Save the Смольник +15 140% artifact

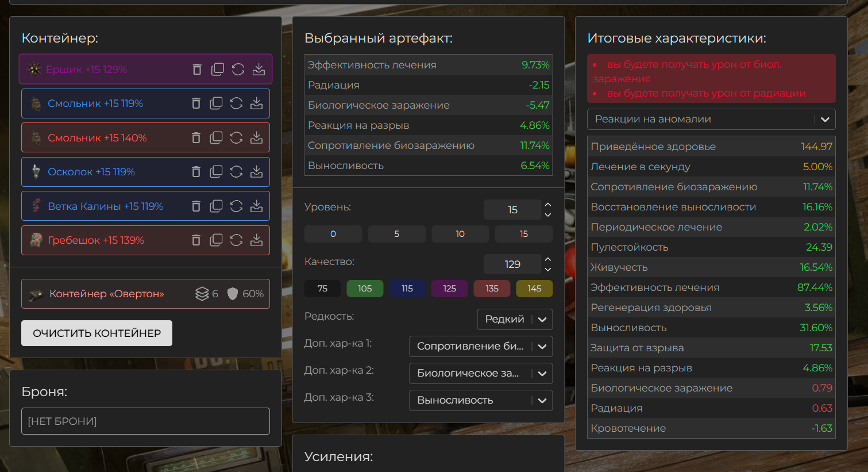(x=256, y=138)
